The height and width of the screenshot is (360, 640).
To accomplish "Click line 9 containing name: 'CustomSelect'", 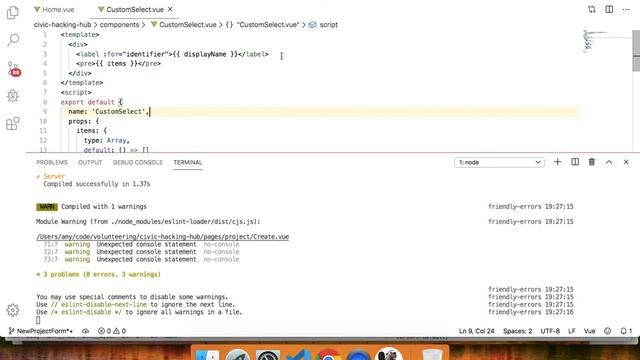I will click(x=109, y=111).
